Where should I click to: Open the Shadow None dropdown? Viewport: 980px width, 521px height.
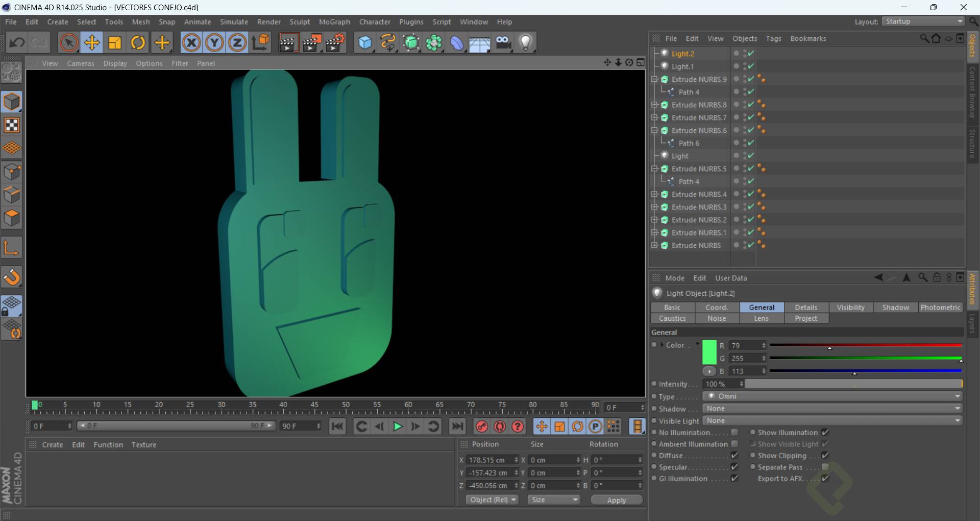tap(832, 409)
